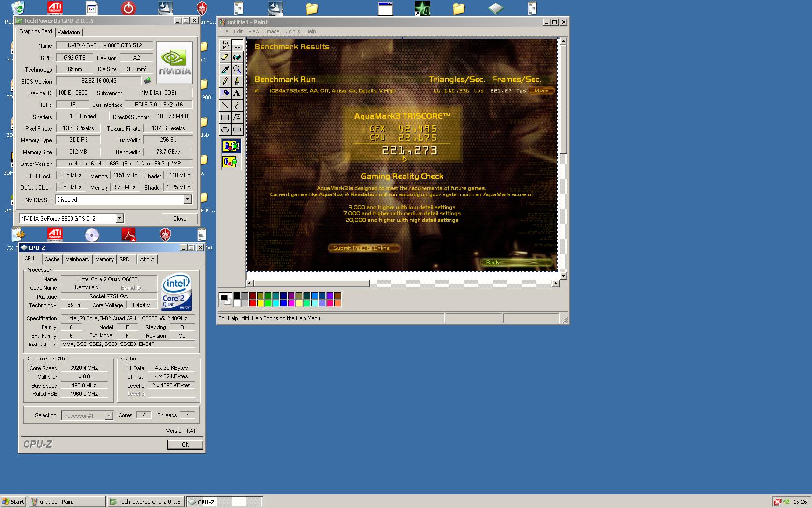The width and height of the screenshot is (812, 508).
Task: Switch to the Cache tab in CPU-Z
Action: (52, 259)
